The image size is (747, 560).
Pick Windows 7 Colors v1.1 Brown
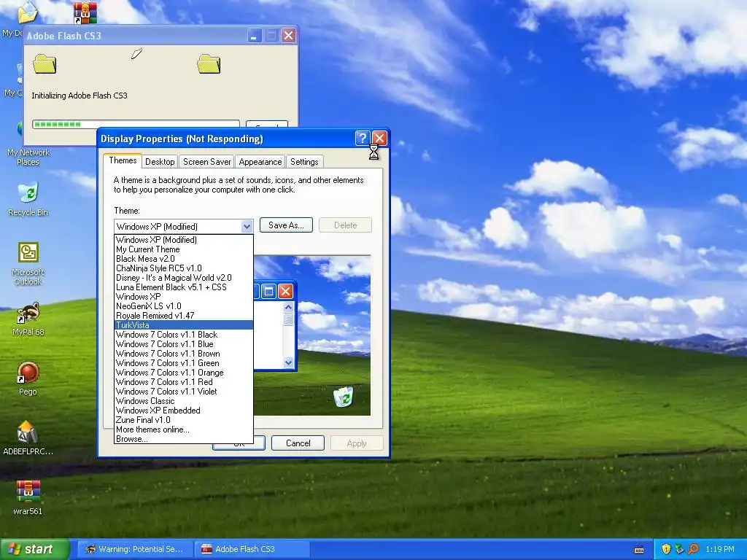pos(183,354)
